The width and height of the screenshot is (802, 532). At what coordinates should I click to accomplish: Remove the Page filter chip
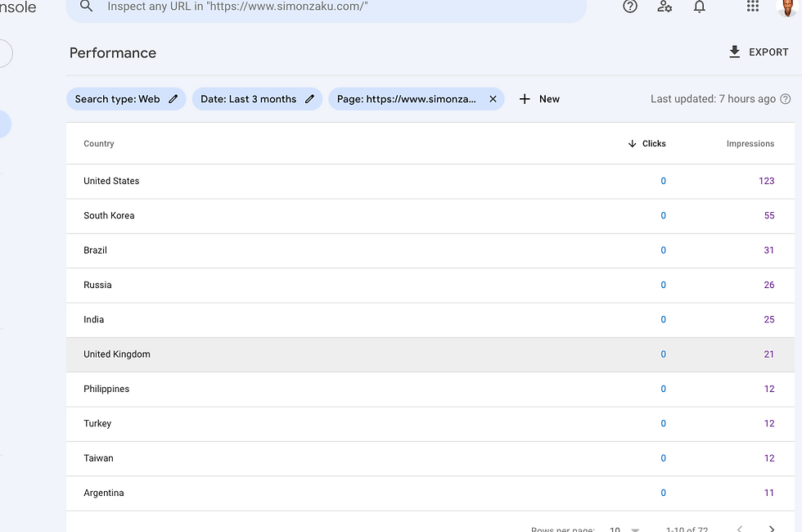point(493,99)
